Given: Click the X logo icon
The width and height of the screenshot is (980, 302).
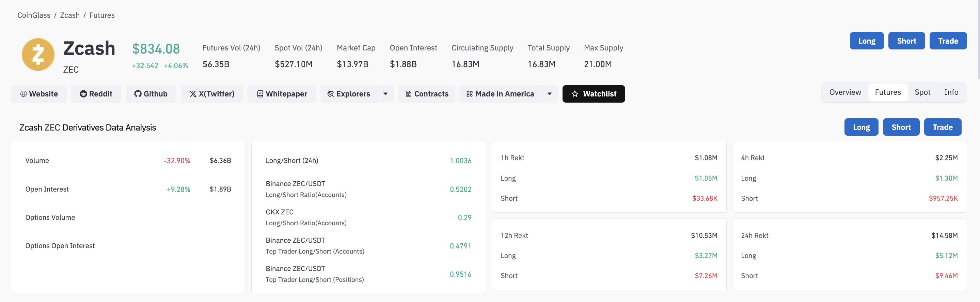Looking at the screenshot, I should (193, 94).
